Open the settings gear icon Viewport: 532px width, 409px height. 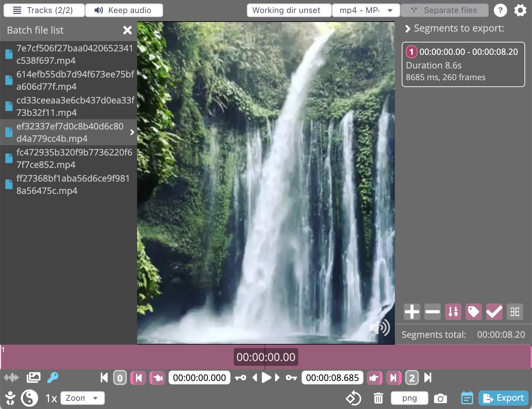tap(520, 10)
